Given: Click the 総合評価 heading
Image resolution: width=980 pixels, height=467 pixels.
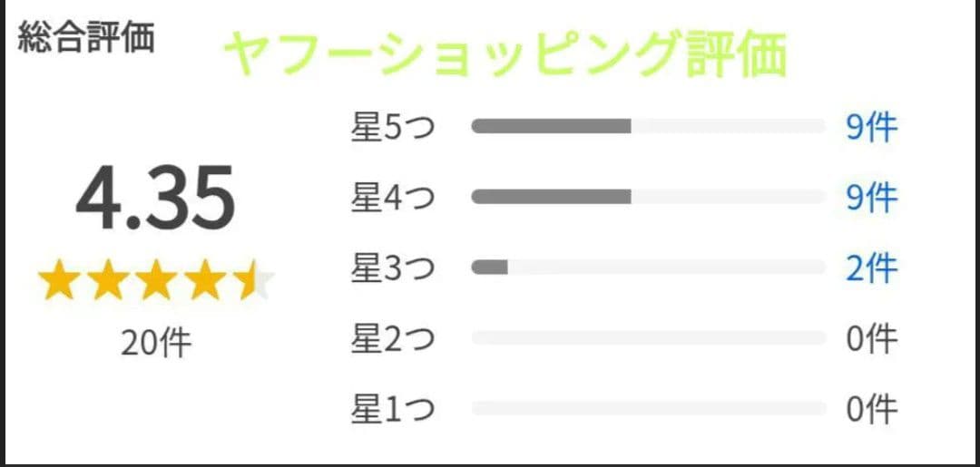Looking at the screenshot, I should pos(86,38).
